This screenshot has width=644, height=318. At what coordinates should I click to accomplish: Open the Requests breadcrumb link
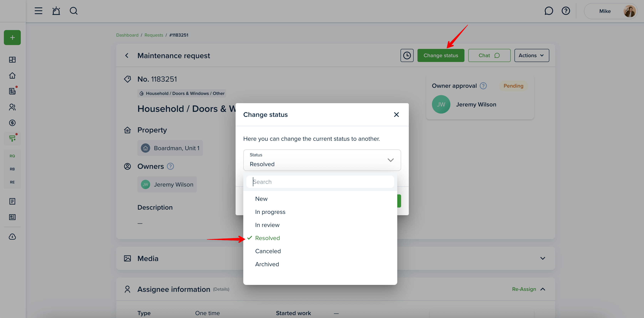click(154, 35)
